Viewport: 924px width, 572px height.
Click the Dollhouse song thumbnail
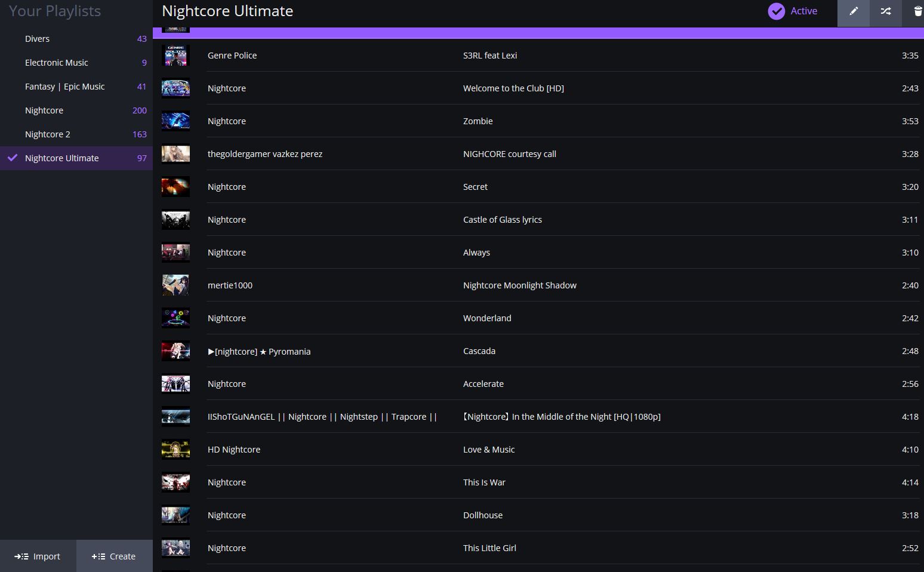[175, 515]
